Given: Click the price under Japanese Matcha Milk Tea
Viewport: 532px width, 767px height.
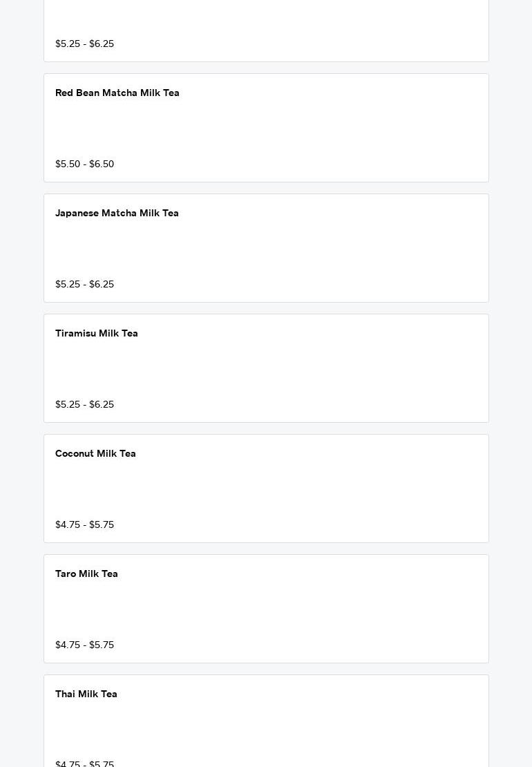Looking at the screenshot, I should pos(84,285).
